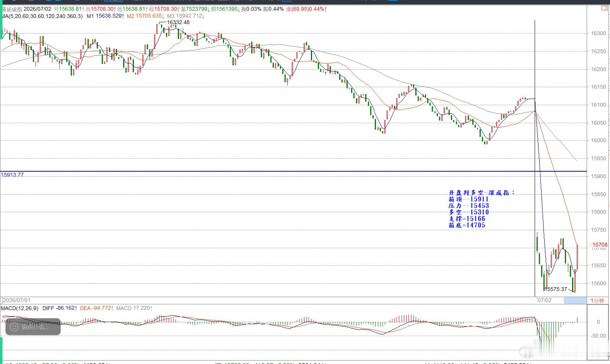Click the 压力--15453 annotation line
The height and width of the screenshot is (364, 610).
[x=468, y=206]
